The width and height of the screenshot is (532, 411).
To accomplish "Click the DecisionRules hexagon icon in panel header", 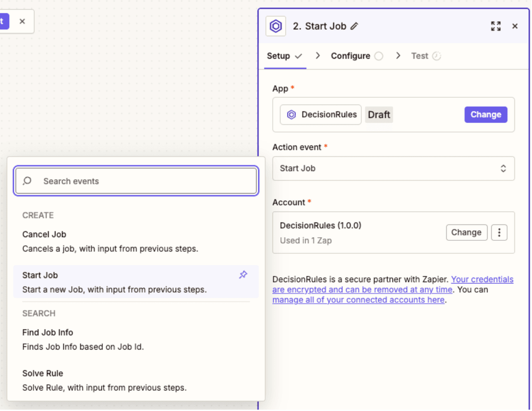I will point(276,26).
